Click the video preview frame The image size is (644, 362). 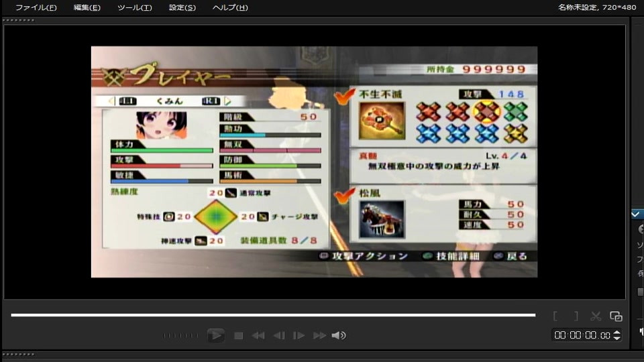click(x=314, y=162)
